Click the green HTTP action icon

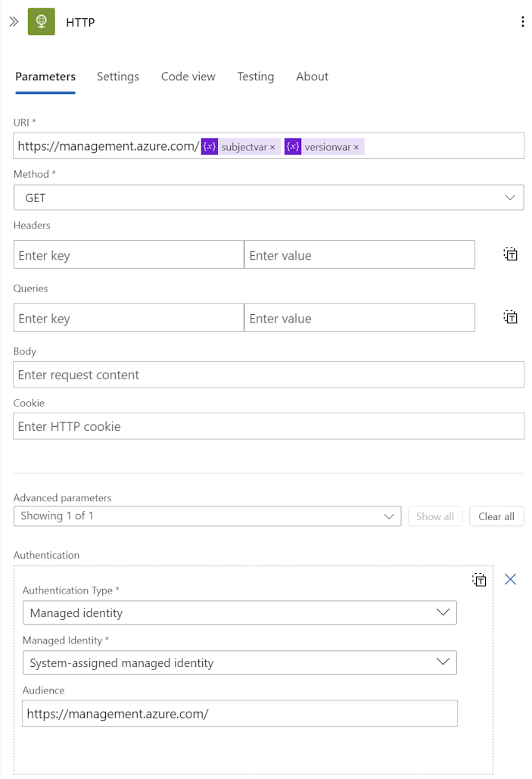(41, 22)
